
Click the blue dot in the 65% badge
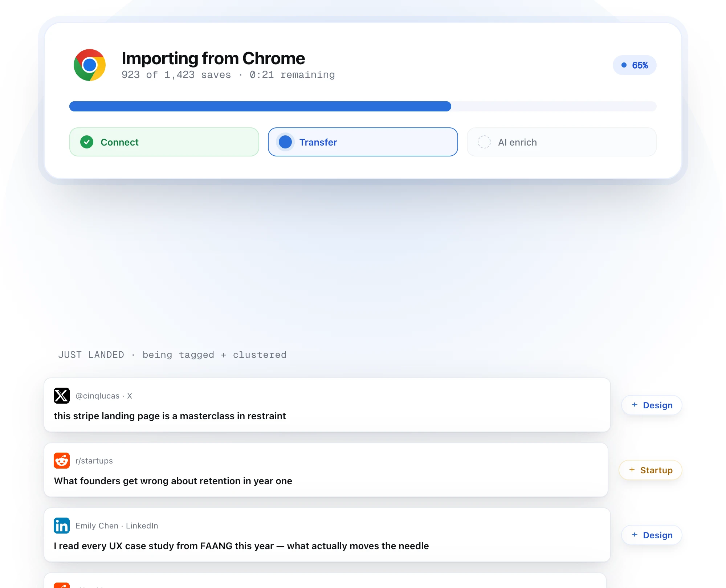(624, 65)
